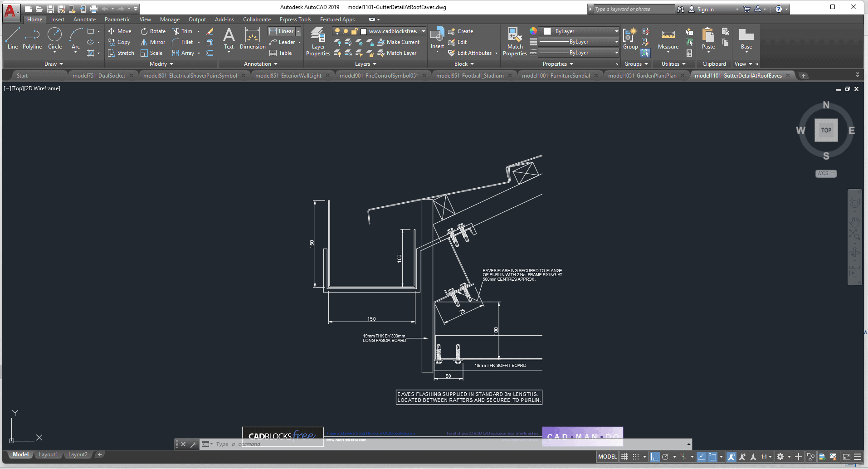
Task: Toggle Ortho mode in status bar
Action: coord(654,457)
